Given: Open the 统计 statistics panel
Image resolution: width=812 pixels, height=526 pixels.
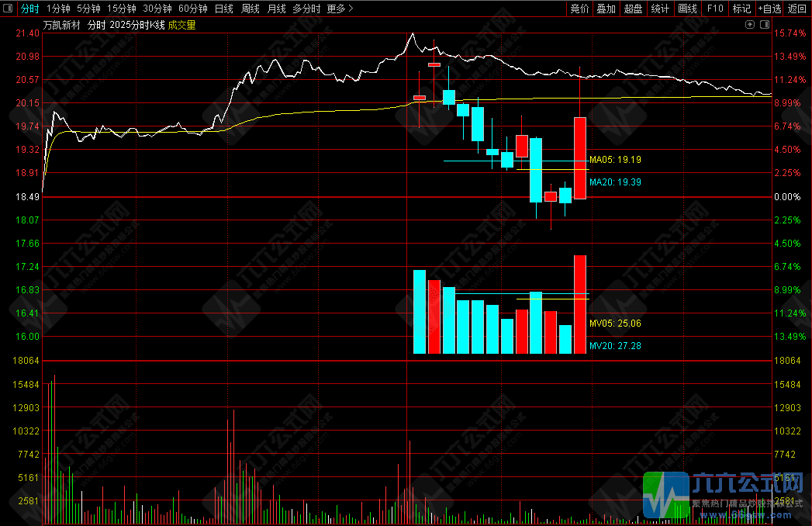Looking at the screenshot, I should 660,9.
